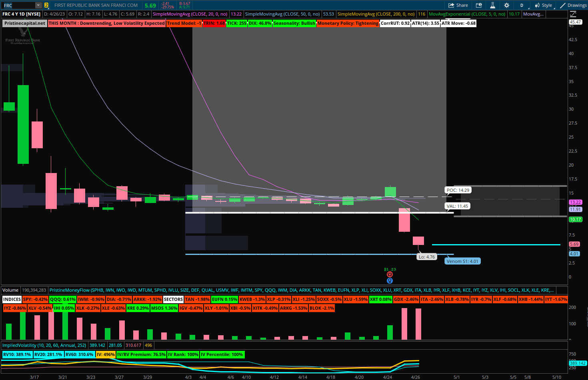Click the CorrRUT: 0.92 label
The height and width of the screenshot is (380, 588).
(x=395, y=23)
